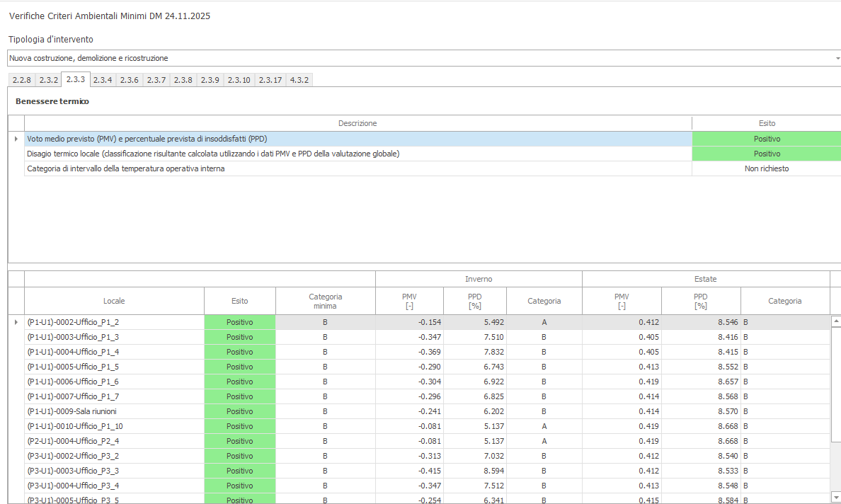
Task: Click the row indicator arrow beside Ufficio_P1_2
Action: (x=16, y=322)
